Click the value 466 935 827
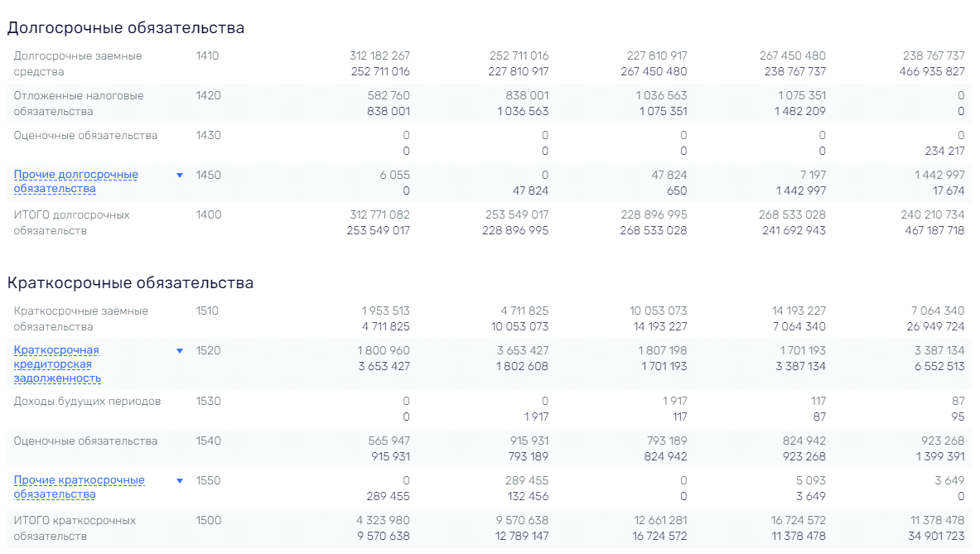The image size is (980, 554). 932,72
